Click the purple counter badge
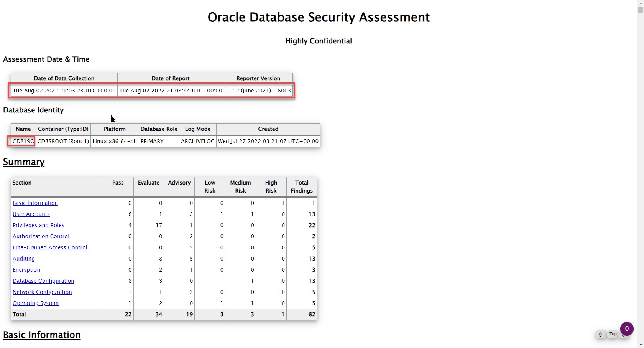The height and width of the screenshot is (348, 644). point(627,328)
